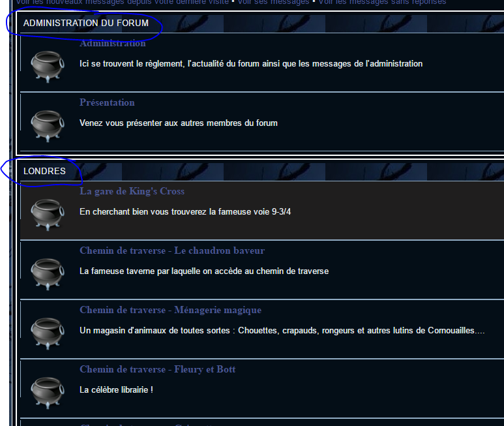The height and width of the screenshot is (426, 504).
Task: Select the LONDRES category header
Action: pyautogui.click(x=44, y=171)
